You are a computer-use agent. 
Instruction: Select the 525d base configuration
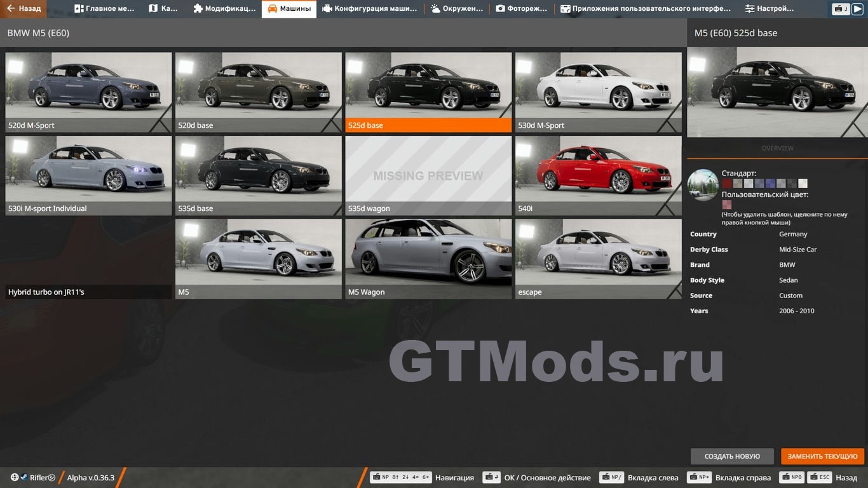click(x=428, y=92)
